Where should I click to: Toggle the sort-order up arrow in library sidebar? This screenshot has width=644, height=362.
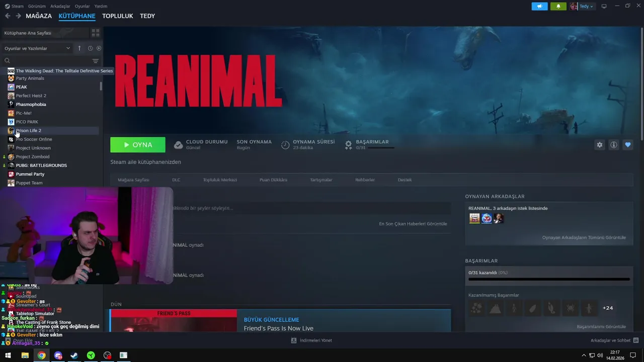tap(79, 48)
